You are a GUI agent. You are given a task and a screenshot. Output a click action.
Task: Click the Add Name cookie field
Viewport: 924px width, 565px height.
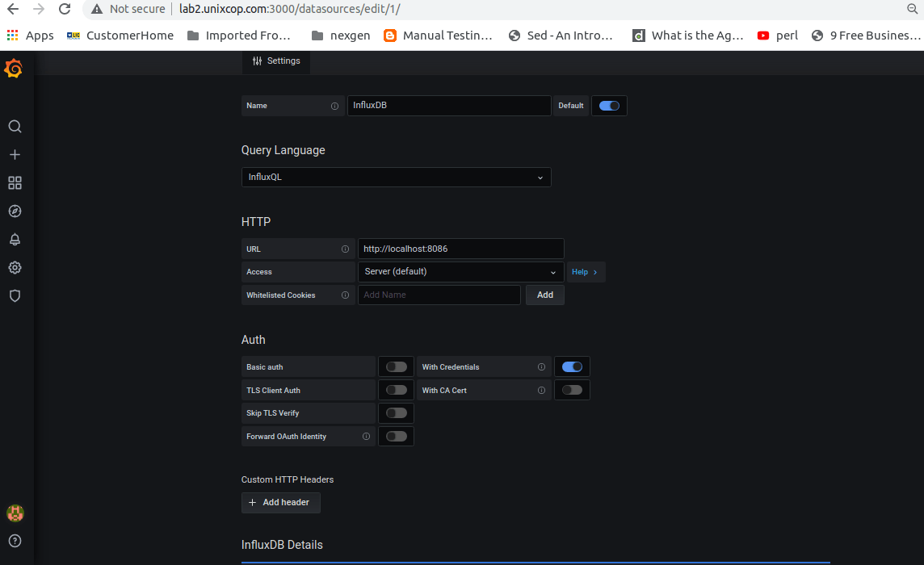point(439,295)
